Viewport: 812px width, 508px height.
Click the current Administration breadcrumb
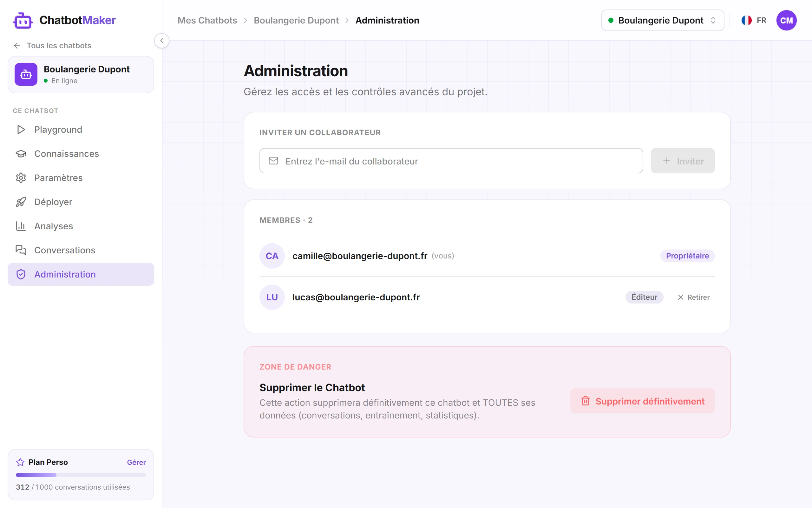(x=387, y=21)
